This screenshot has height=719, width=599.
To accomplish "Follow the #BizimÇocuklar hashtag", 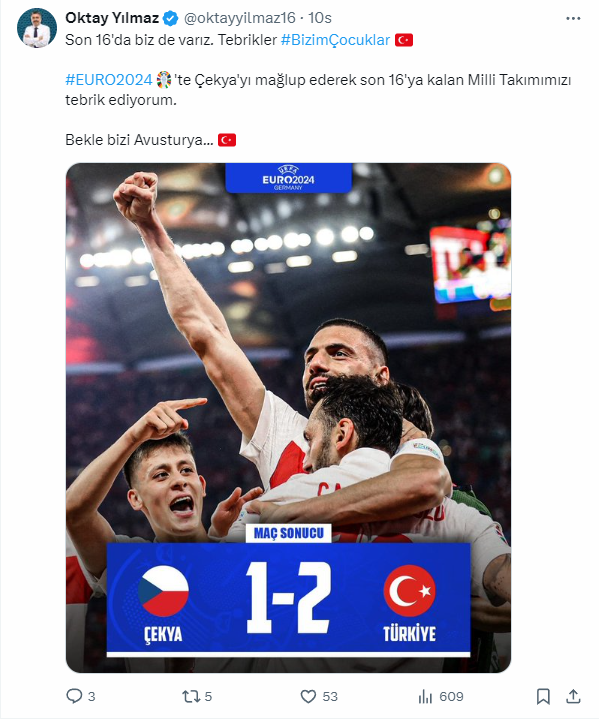I will click(x=335, y=40).
